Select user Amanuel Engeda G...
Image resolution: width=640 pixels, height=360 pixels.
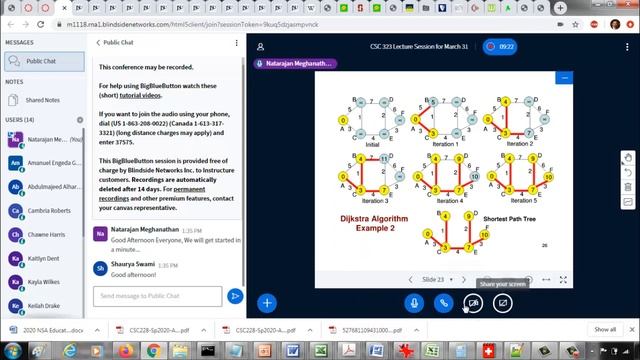pos(44,163)
